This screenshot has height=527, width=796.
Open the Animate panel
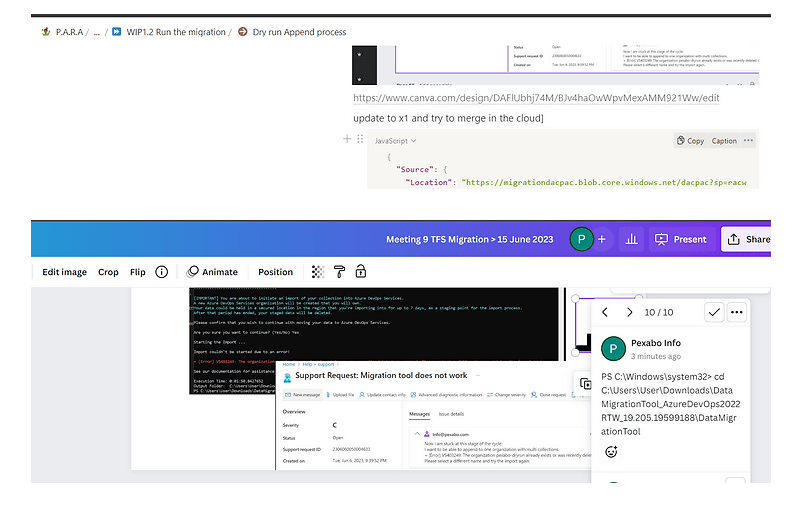212,272
